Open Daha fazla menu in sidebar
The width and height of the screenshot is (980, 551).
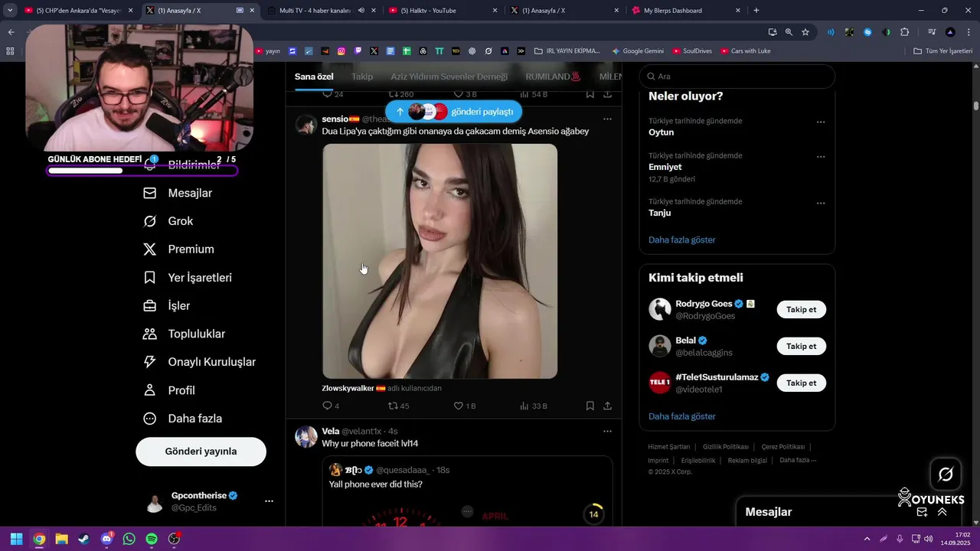(x=183, y=419)
